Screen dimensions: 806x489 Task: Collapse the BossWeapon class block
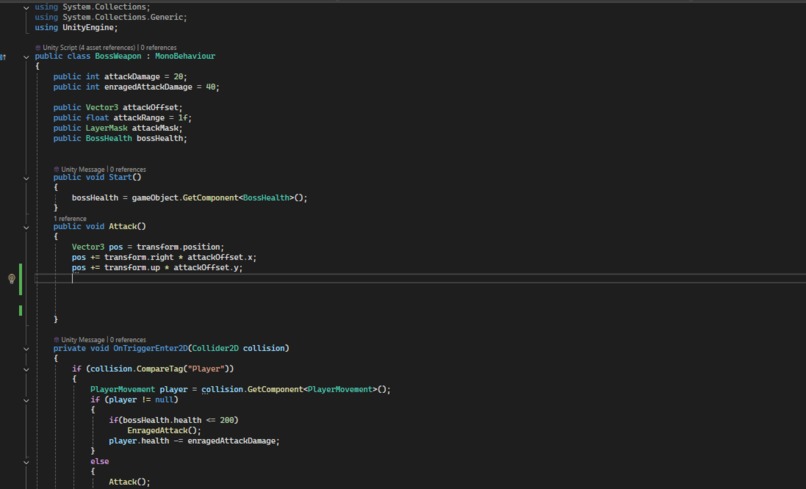point(26,57)
